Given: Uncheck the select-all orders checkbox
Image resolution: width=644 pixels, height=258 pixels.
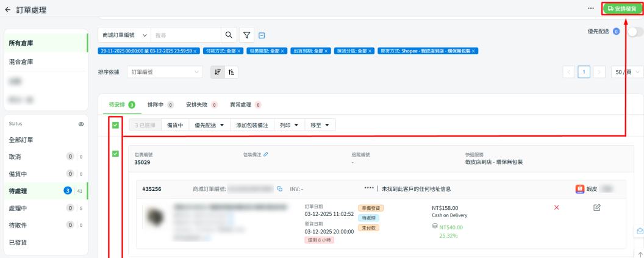Looking at the screenshot, I should 115,125.
